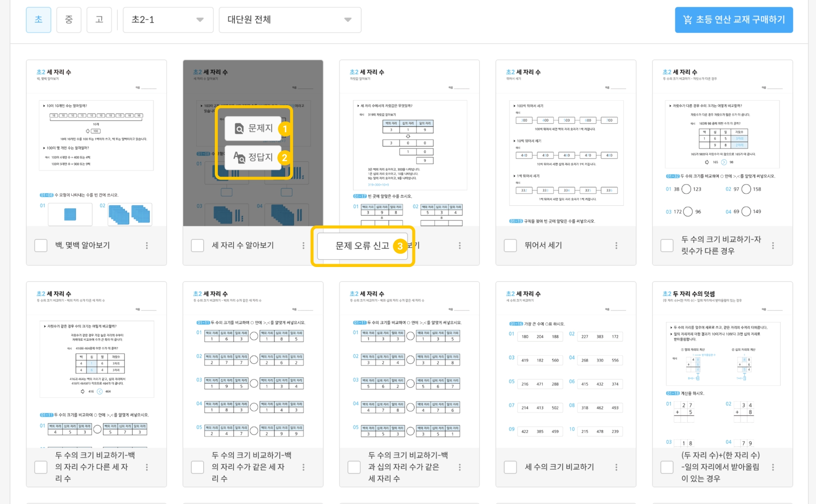816x504 pixels.
Task: Open three-dot menu beside 문제 오류 신고 card
Action: pyautogui.click(x=459, y=246)
